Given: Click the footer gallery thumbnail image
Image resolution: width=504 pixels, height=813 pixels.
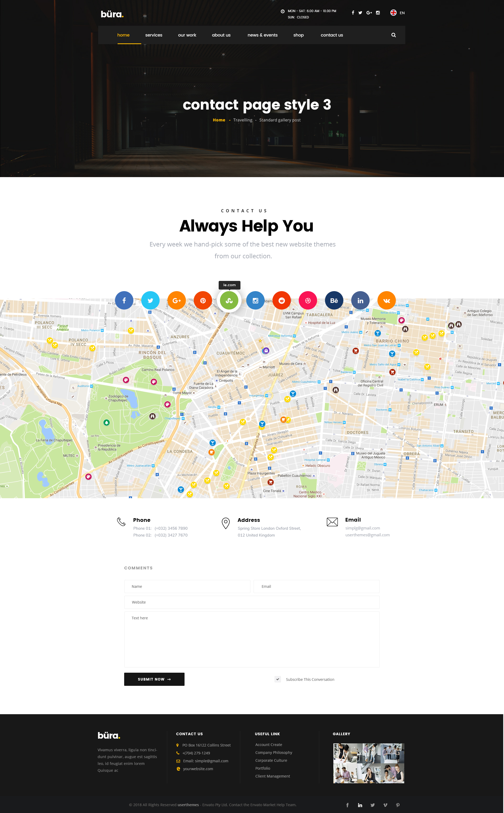Looking at the screenshot, I should [369, 763].
